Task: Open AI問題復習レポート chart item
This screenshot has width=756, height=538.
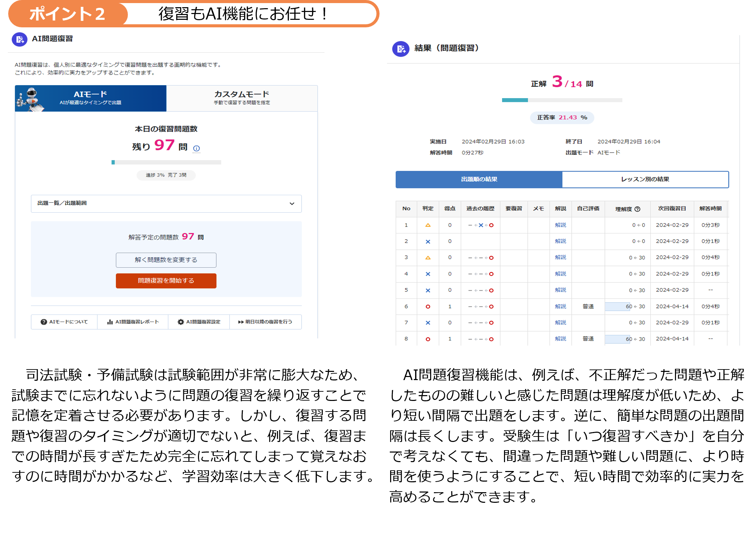Action: tap(133, 322)
